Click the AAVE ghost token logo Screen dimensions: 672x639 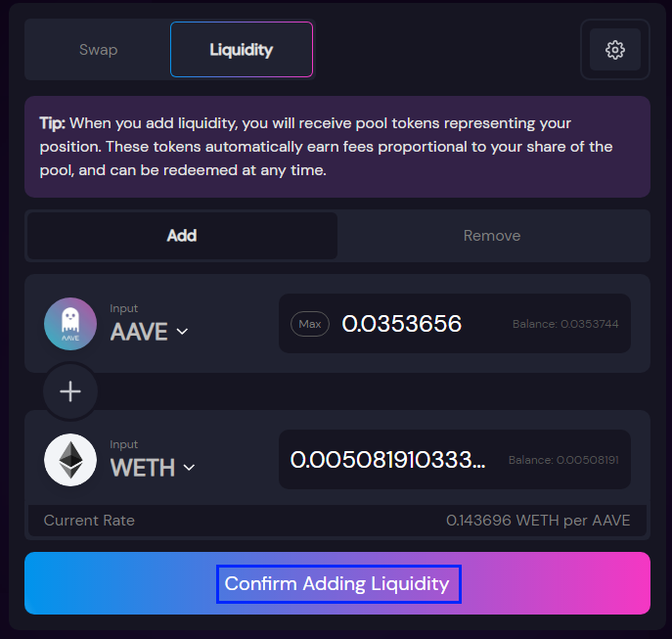70,324
